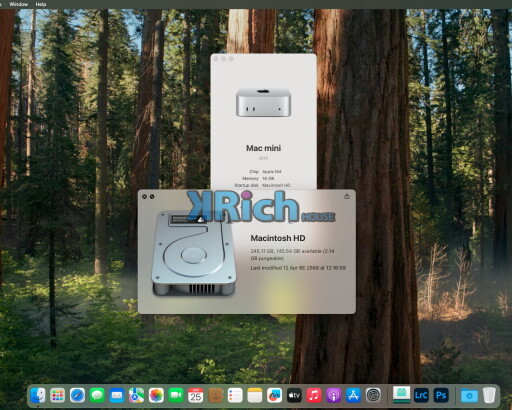Open Reminders from the Dock
The width and height of the screenshot is (512, 410).
235,396
